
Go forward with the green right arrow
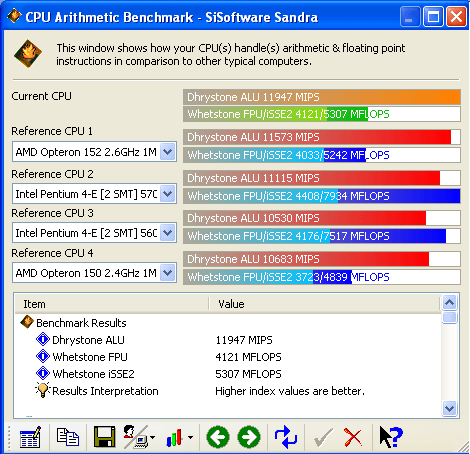click(249, 437)
